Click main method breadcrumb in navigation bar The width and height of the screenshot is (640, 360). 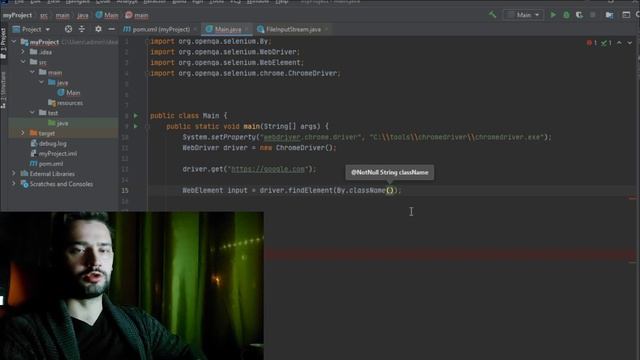coord(137,16)
